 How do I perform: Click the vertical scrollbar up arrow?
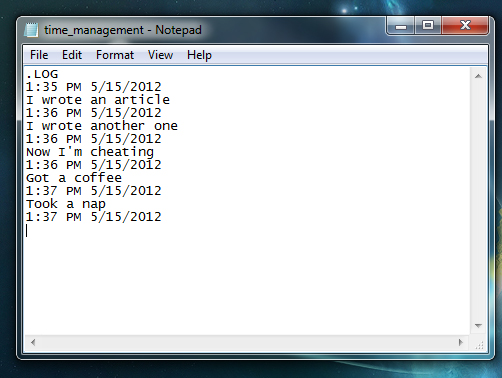[x=478, y=76]
